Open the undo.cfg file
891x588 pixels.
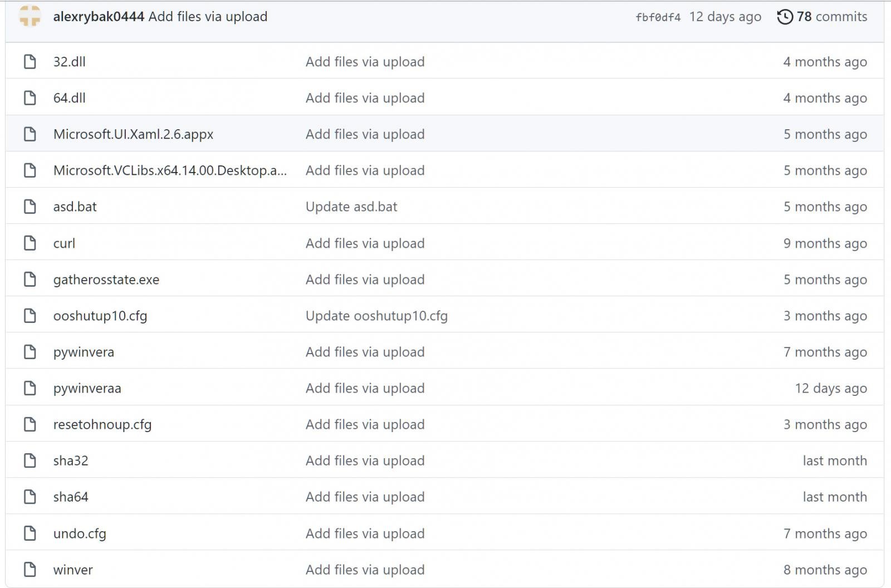(x=80, y=533)
